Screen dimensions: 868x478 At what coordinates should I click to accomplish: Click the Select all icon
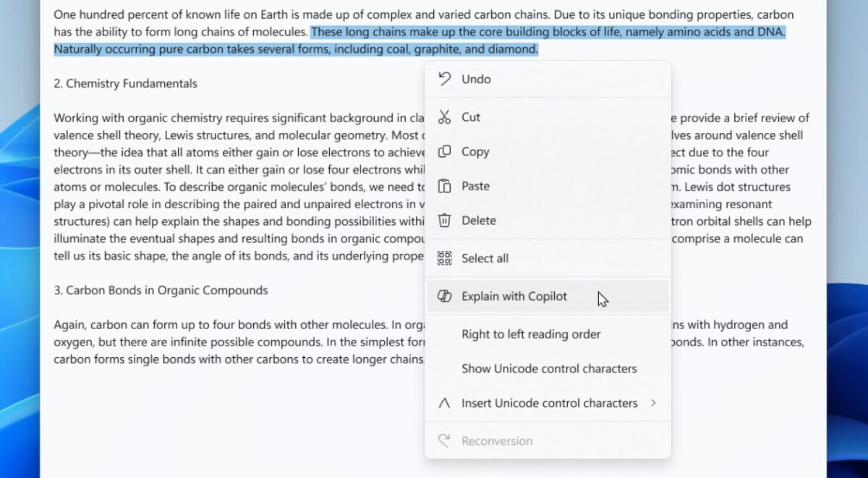tap(445, 258)
